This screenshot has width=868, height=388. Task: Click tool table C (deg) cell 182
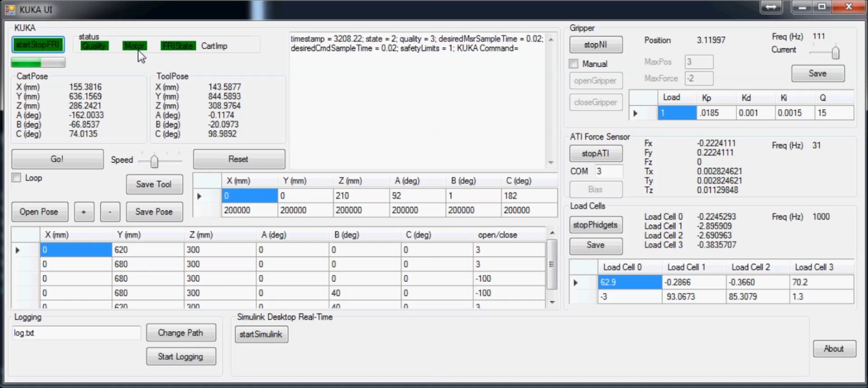tap(530, 196)
